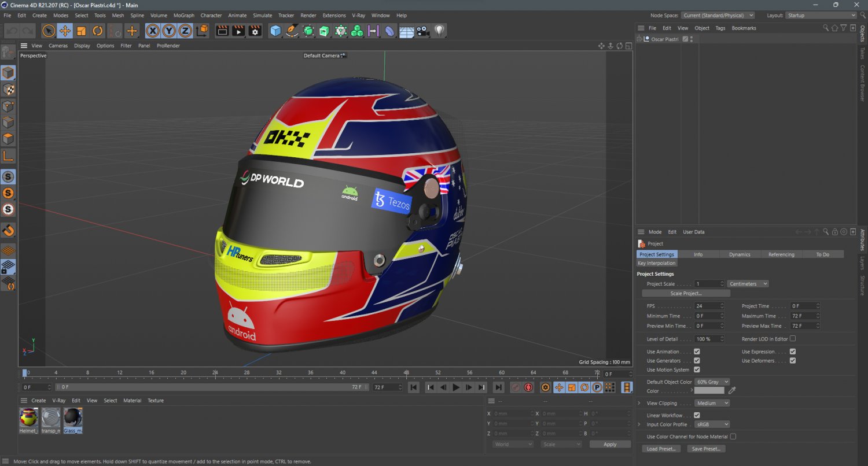Open World coordinate dropdown

513,445
